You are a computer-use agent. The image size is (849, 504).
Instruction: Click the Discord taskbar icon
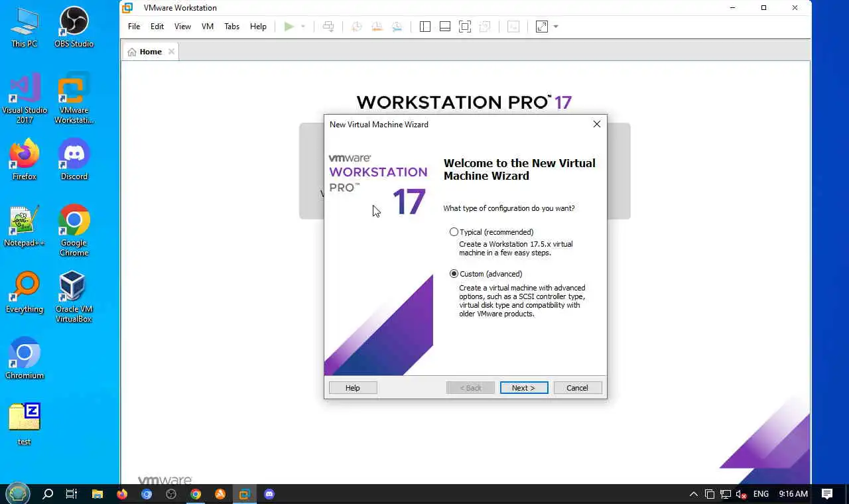[x=269, y=494]
